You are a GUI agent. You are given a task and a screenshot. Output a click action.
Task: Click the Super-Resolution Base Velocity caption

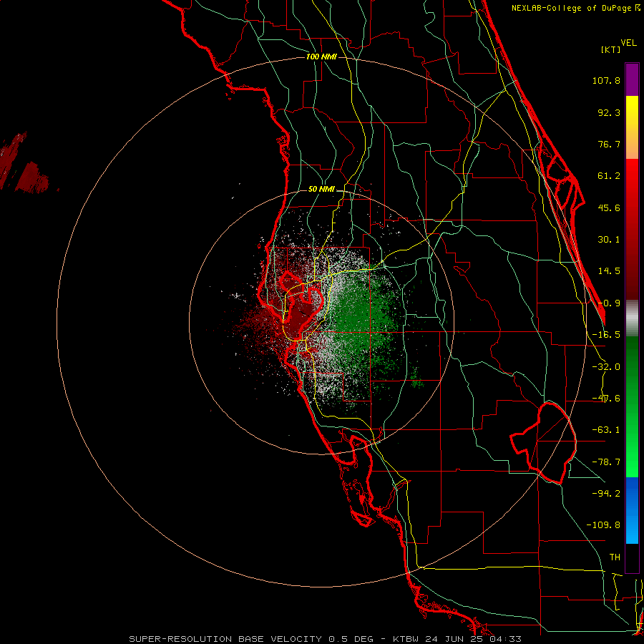325,639
